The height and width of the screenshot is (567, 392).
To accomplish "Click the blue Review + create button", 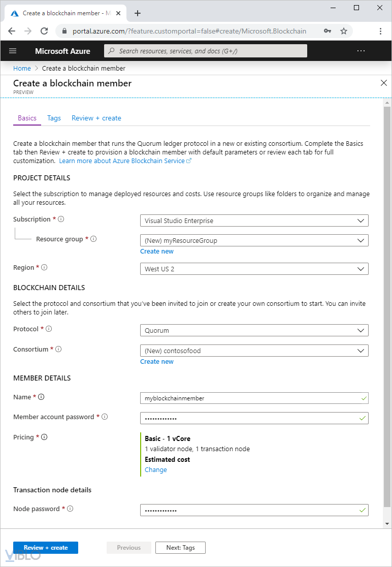I will click(46, 548).
